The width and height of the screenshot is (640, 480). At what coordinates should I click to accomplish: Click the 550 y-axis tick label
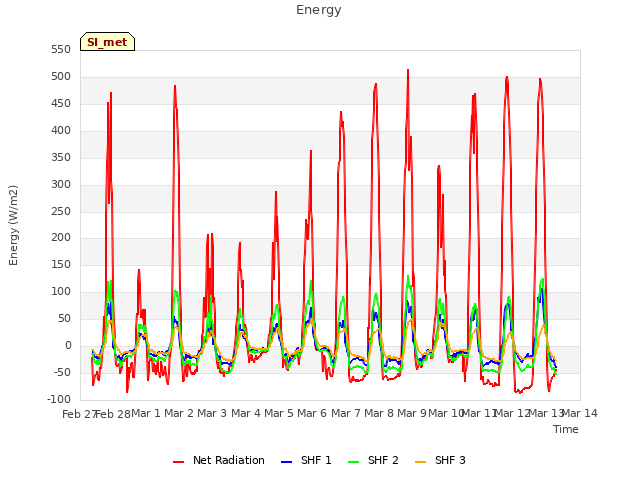click(x=61, y=50)
